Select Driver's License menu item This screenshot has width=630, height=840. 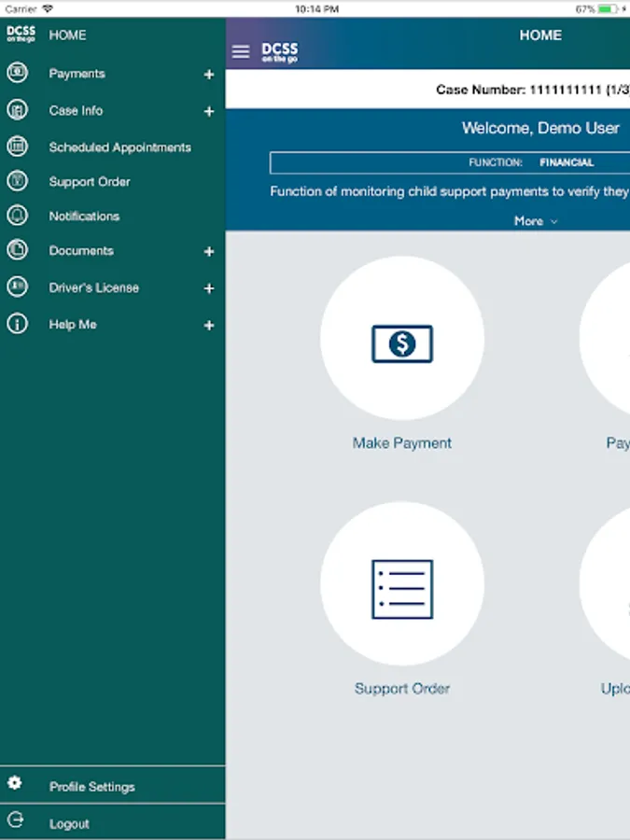(x=93, y=287)
